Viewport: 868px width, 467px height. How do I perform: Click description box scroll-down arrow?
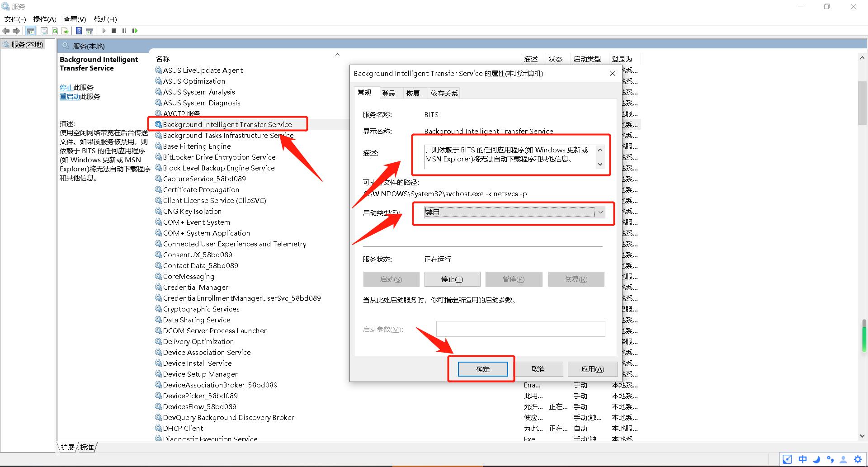pyautogui.click(x=600, y=164)
